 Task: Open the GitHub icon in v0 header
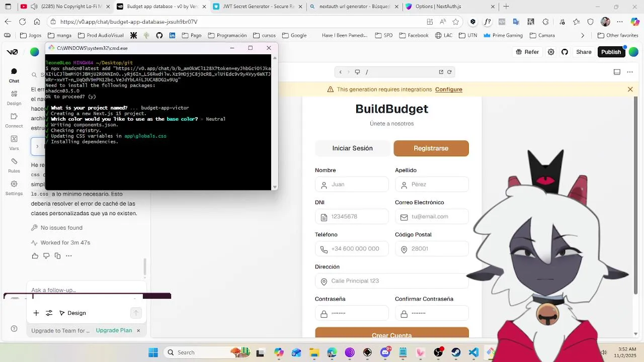tap(565, 52)
